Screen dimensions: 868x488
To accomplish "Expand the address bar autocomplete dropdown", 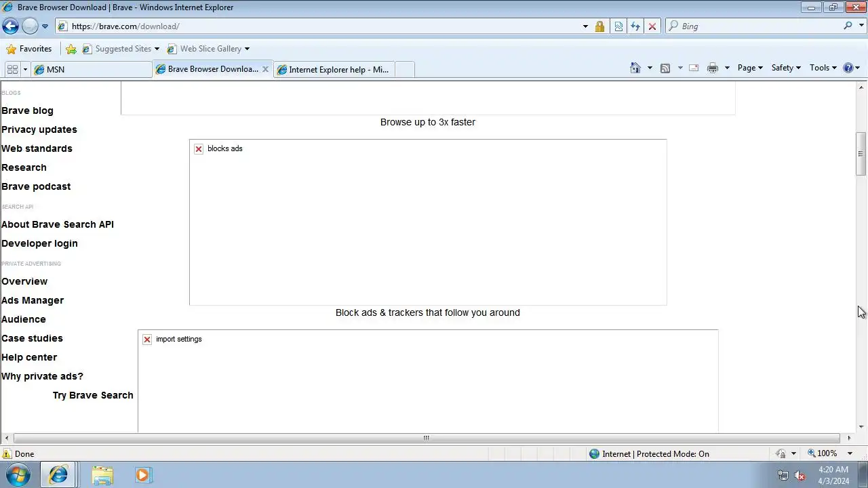I will pos(585,26).
